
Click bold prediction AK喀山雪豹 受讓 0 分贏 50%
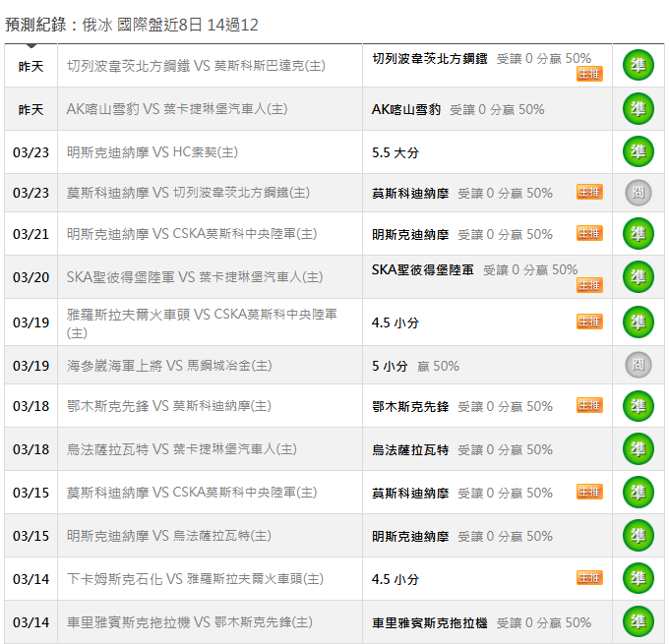tap(457, 109)
